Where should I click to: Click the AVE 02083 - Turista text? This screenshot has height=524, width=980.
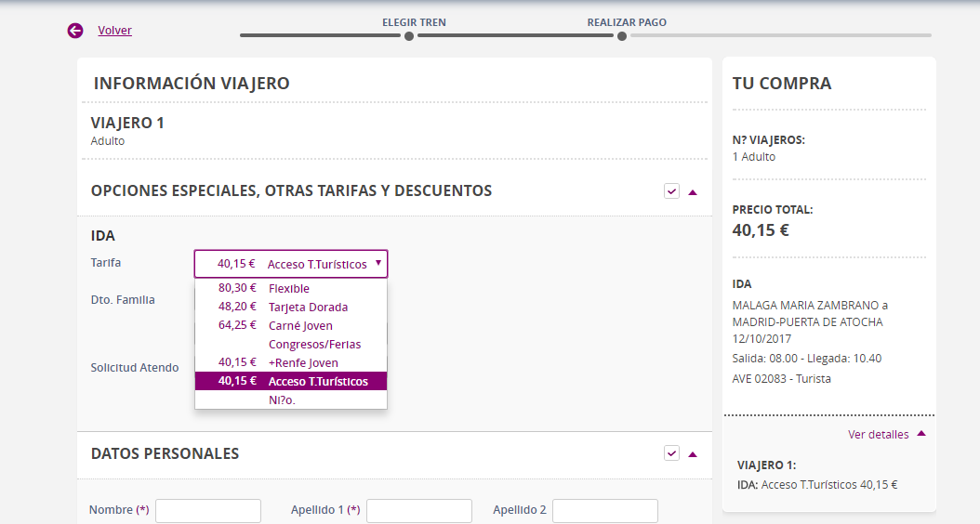781,378
